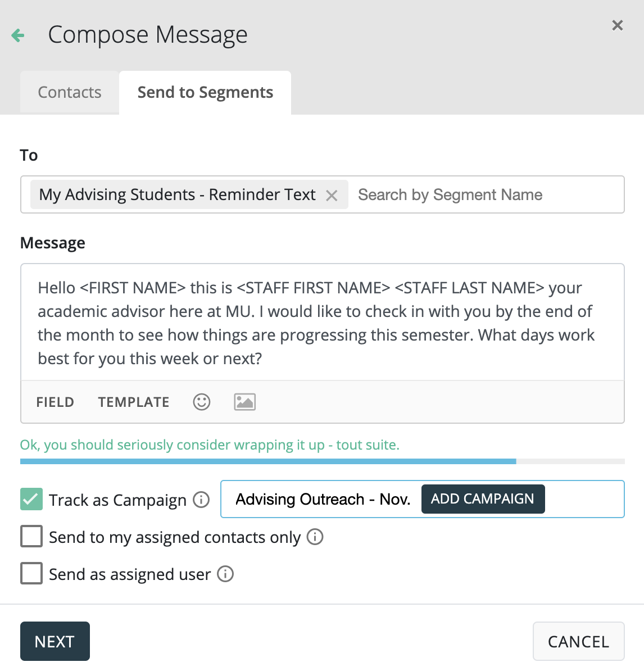Click the Search by Segment Name field
The height and width of the screenshot is (671, 644).
pyautogui.click(x=483, y=195)
